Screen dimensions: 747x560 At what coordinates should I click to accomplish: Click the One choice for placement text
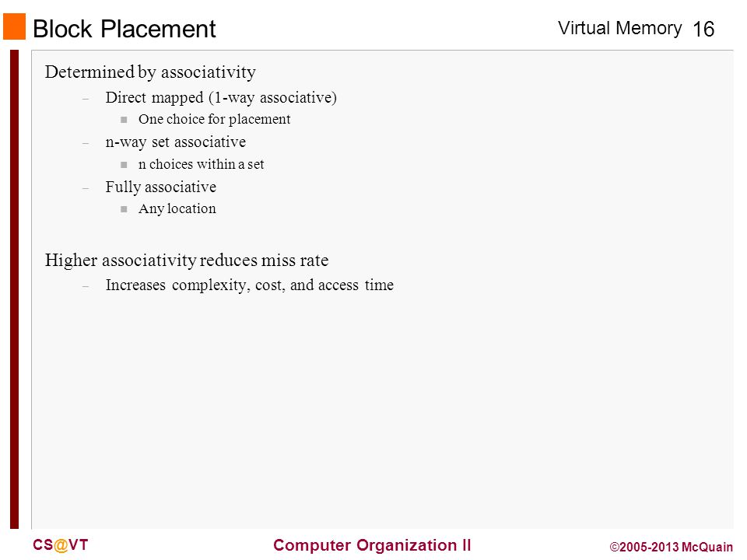(215, 119)
